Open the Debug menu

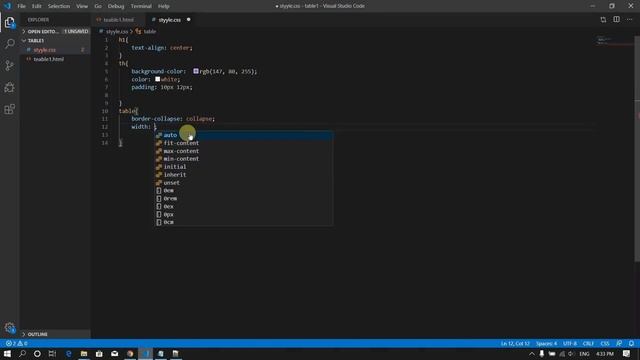tap(116, 6)
